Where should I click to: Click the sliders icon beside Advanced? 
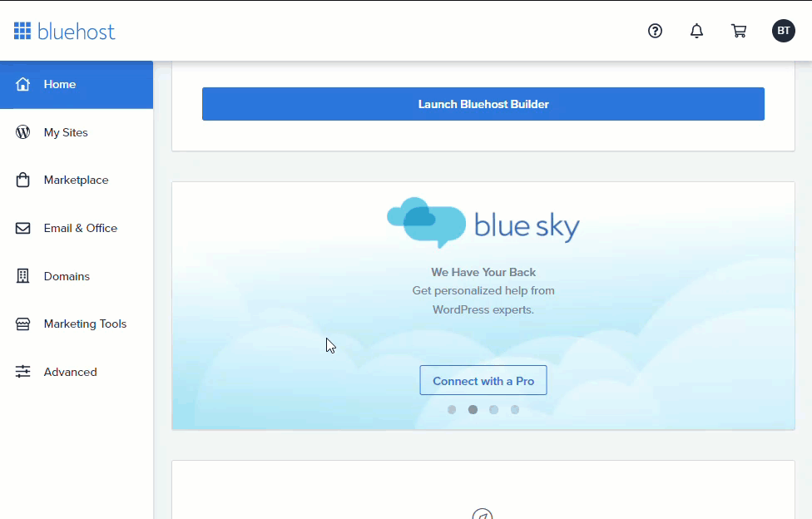coord(23,372)
